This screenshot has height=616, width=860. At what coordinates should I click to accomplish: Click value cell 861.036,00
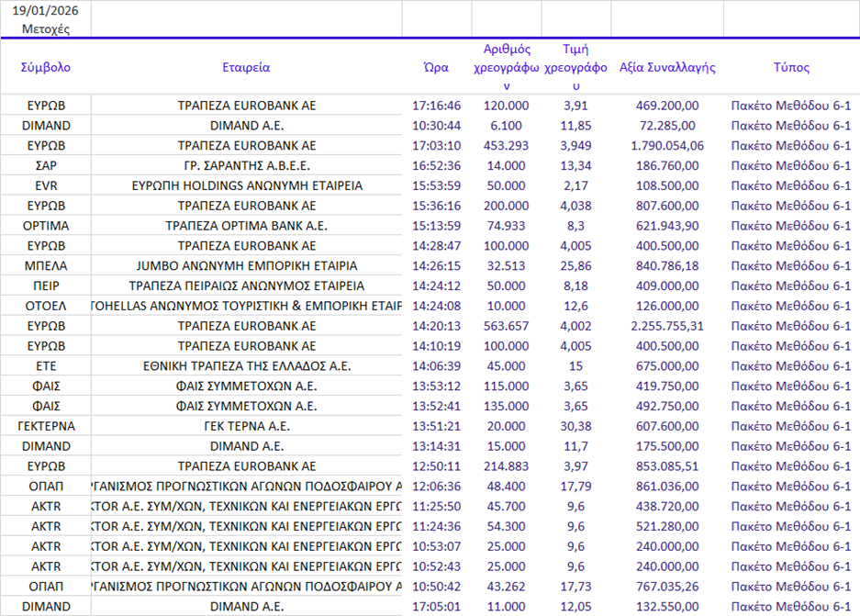tap(667, 487)
